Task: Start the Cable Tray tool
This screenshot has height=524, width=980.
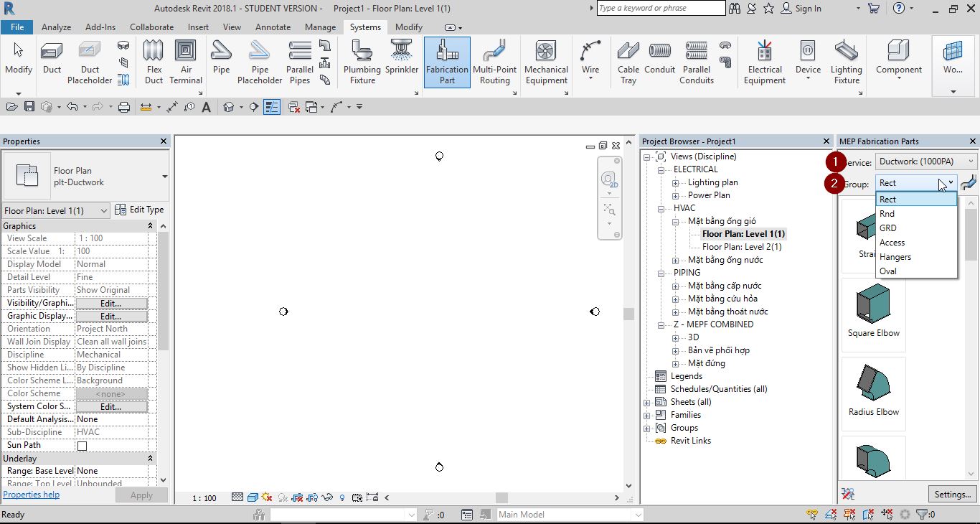Action: pos(628,62)
